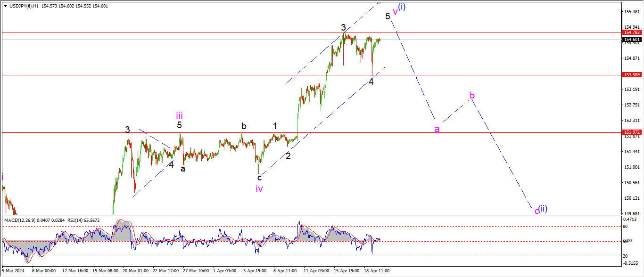The height and width of the screenshot is (277, 644).
Task: Select the pink projected b wave label
Action: (x=472, y=96)
